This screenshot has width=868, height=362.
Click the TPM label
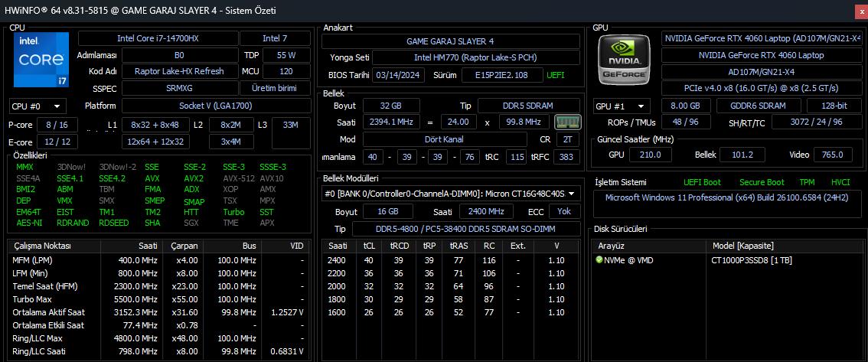click(807, 182)
